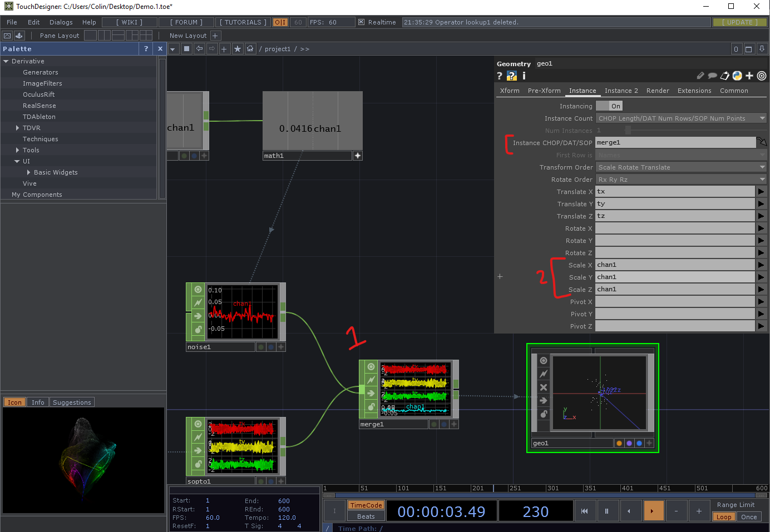Open the Dialogs menu

[61, 22]
